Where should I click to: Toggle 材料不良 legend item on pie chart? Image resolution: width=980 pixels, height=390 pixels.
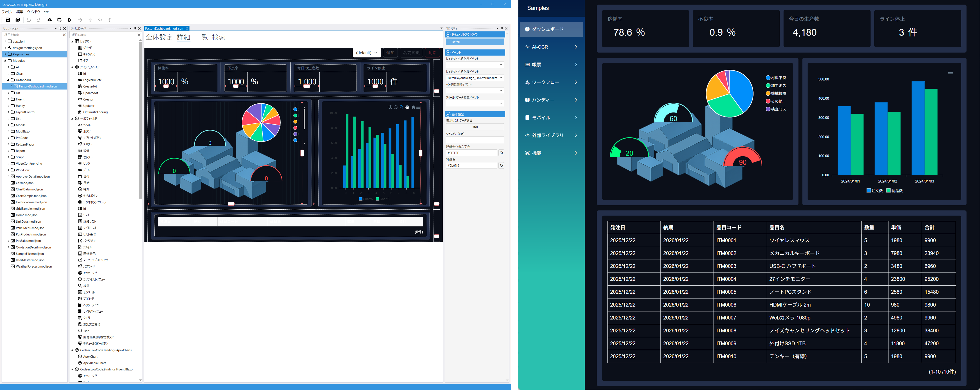776,78
